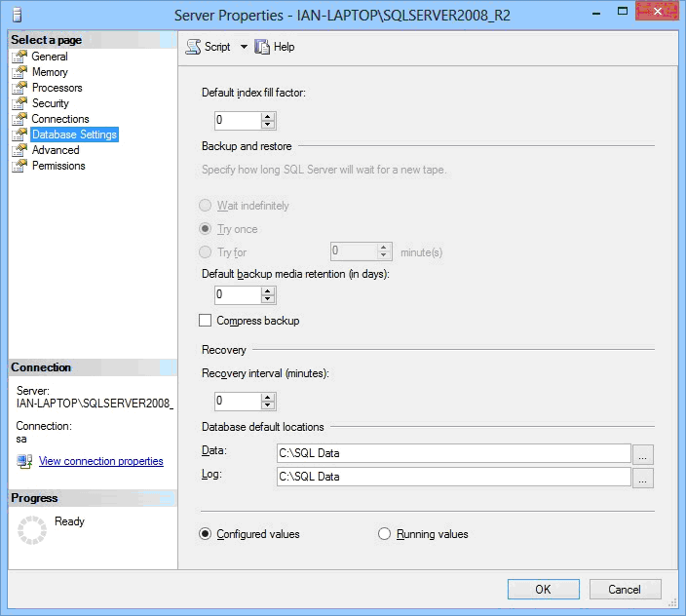Image resolution: width=686 pixels, height=616 pixels.
Task: Open the Script dropdown arrow
Action: [x=244, y=47]
